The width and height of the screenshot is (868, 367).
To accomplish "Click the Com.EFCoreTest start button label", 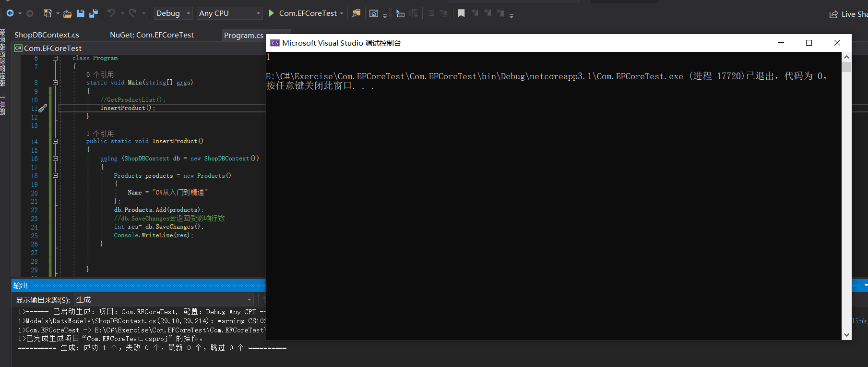I will (x=308, y=13).
